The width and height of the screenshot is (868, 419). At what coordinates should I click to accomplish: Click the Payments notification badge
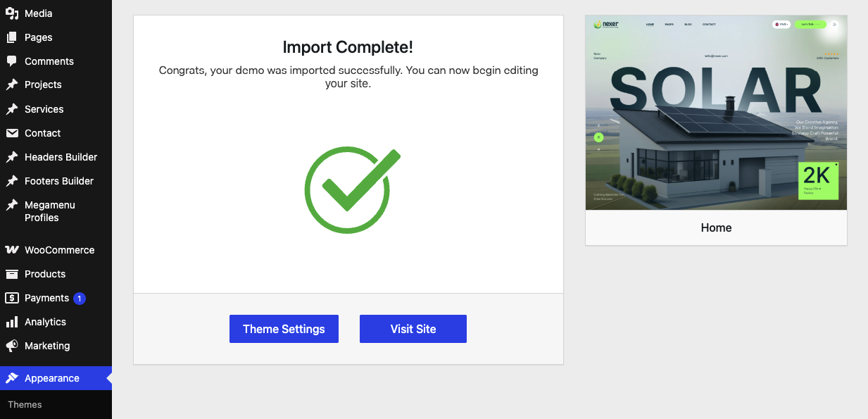[80, 299]
